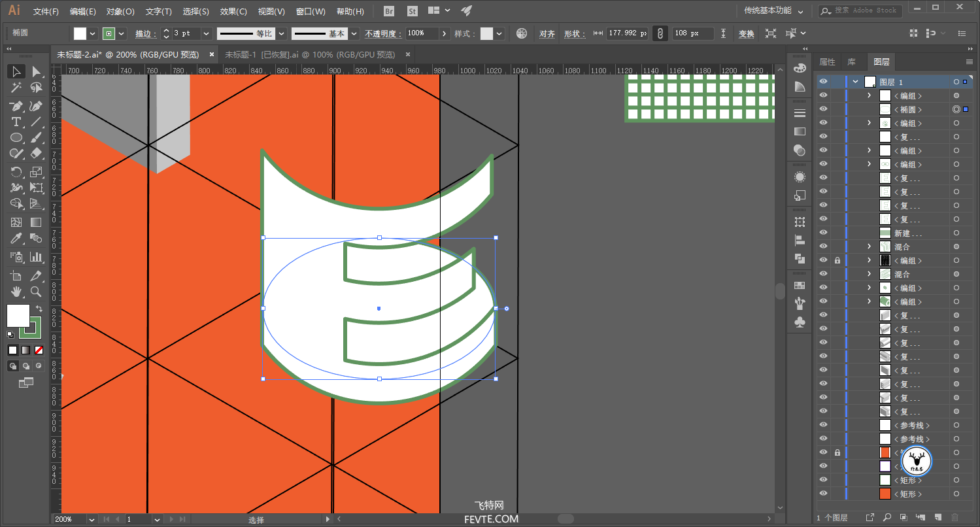The image size is (980, 527).
Task: Select the Zoom tool
Action: click(x=37, y=292)
